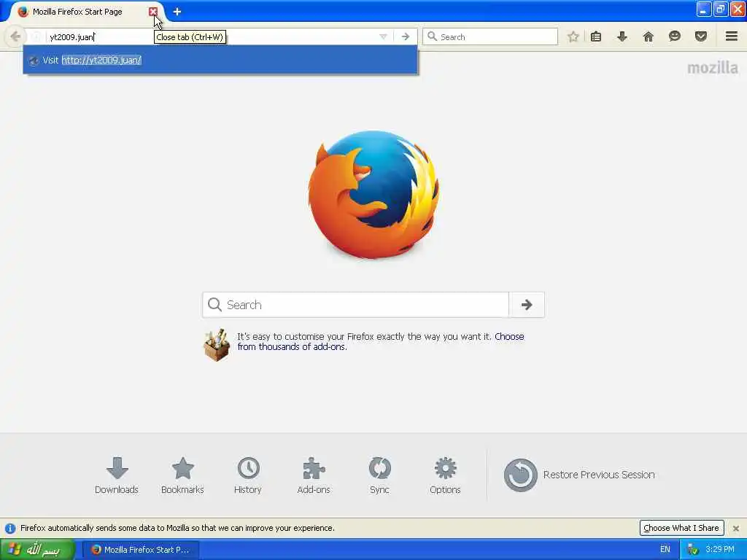The image size is (747, 560).
Task: Bookmark this page with the star icon
Action: pos(573,36)
